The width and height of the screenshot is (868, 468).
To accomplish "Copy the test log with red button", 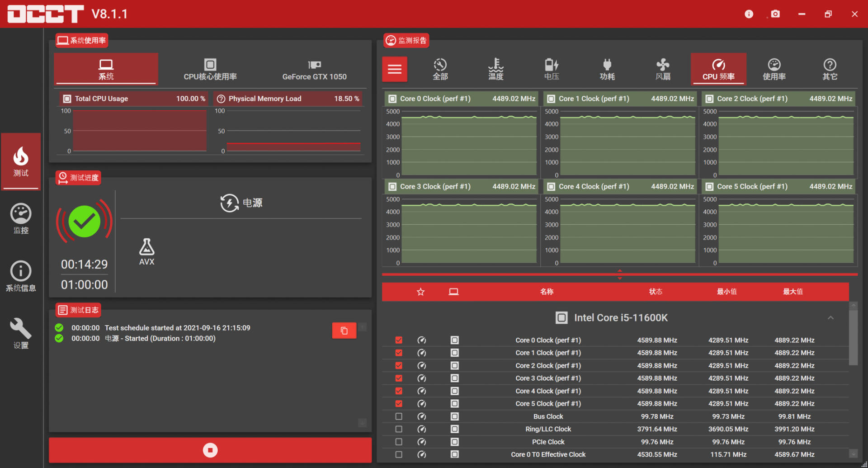I will pos(344,331).
